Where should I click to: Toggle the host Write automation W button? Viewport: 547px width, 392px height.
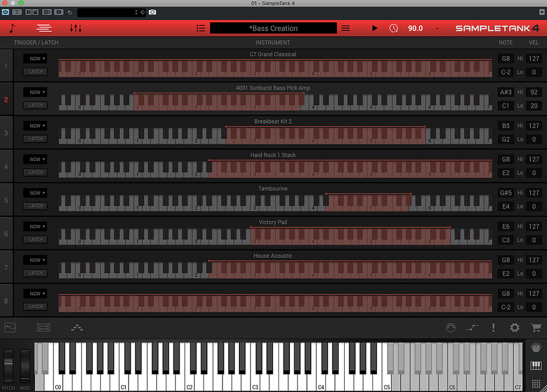point(35,12)
